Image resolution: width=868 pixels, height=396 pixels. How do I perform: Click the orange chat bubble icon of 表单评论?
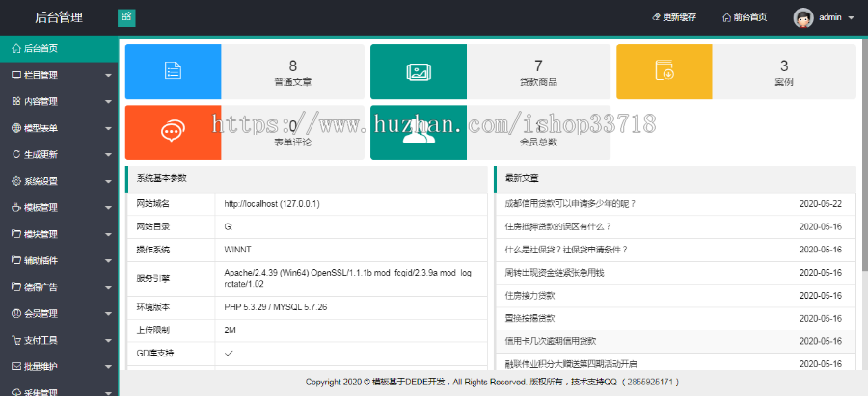173,132
